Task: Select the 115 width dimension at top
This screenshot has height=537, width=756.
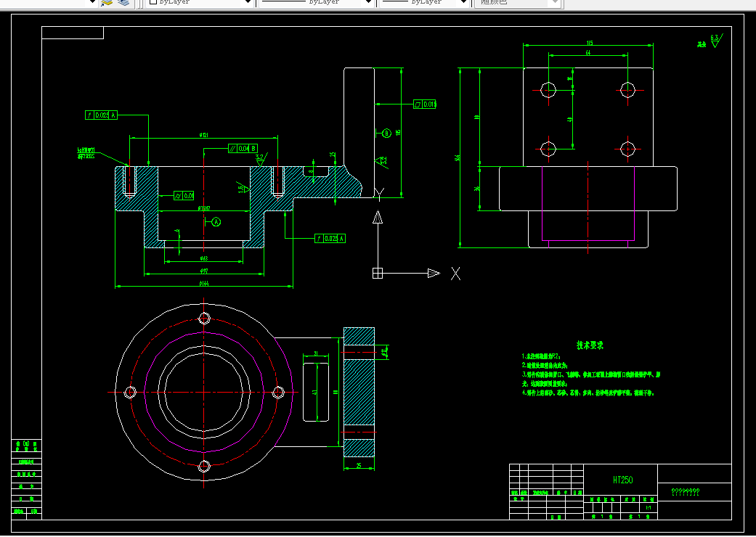Action: [589, 43]
